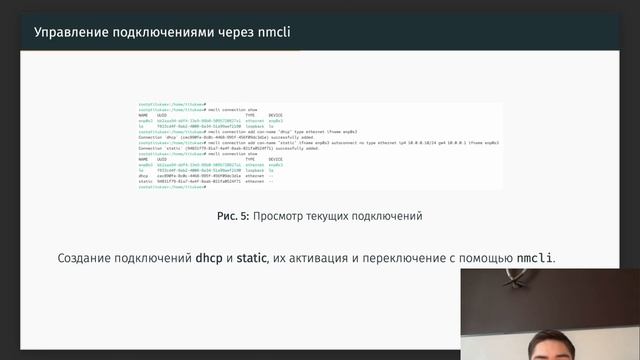
Task: Click the presenter webcam overlay
Action: [x=550, y=314]
